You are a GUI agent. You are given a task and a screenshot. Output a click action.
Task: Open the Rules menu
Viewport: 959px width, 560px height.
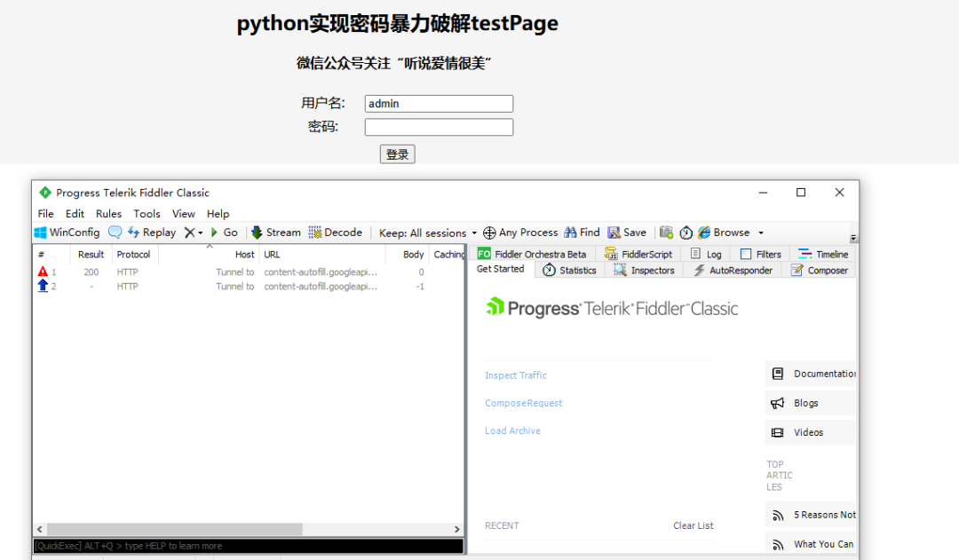[109, 213]
